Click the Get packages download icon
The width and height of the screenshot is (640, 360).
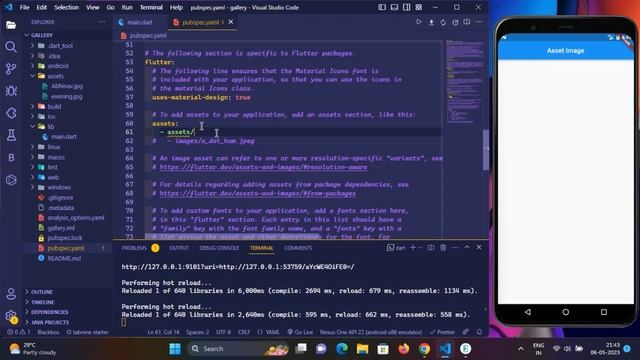point(431,22)
